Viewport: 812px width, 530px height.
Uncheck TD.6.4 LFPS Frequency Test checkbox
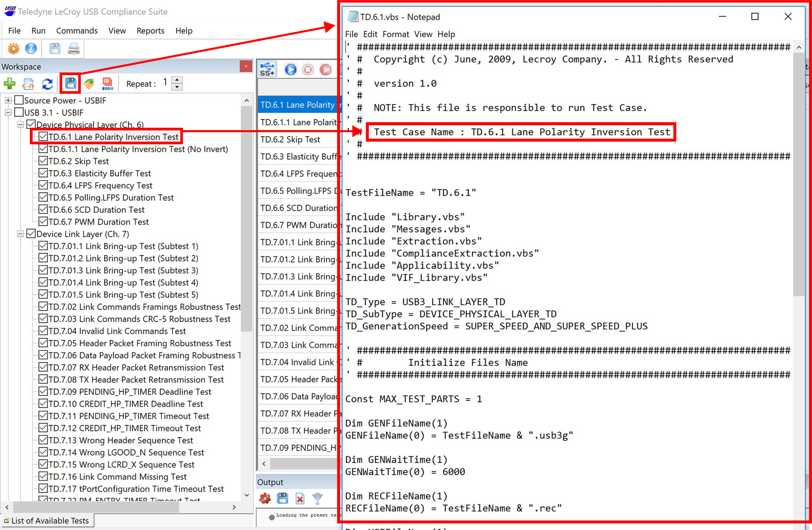(x=43, y=185)
